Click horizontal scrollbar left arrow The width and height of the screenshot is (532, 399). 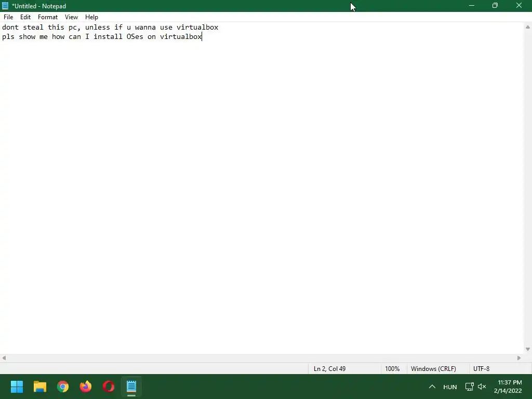click(4, 358)
